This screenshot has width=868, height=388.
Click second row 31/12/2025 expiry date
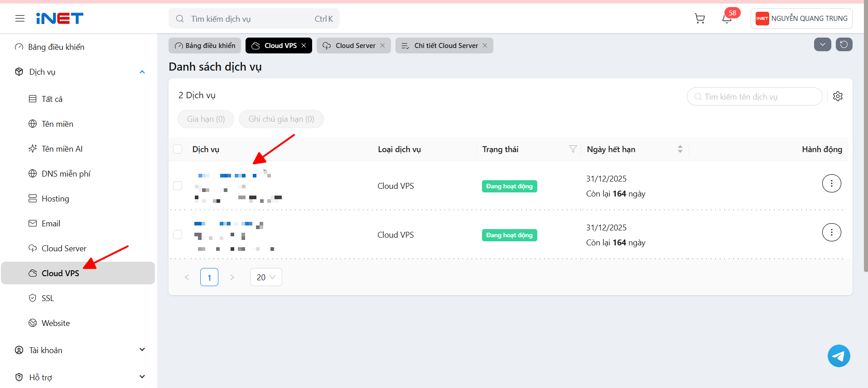point(607,228)
